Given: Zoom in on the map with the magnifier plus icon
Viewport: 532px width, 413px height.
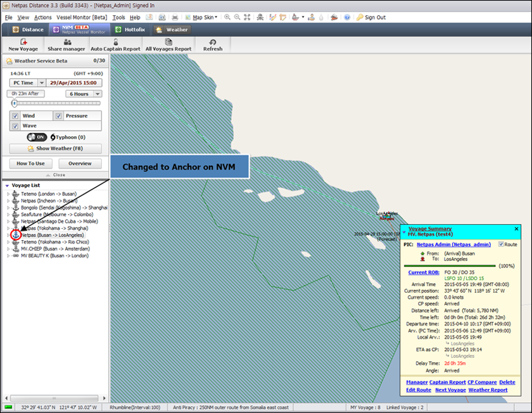Looking at the screenshot, I should coord(227,17).
